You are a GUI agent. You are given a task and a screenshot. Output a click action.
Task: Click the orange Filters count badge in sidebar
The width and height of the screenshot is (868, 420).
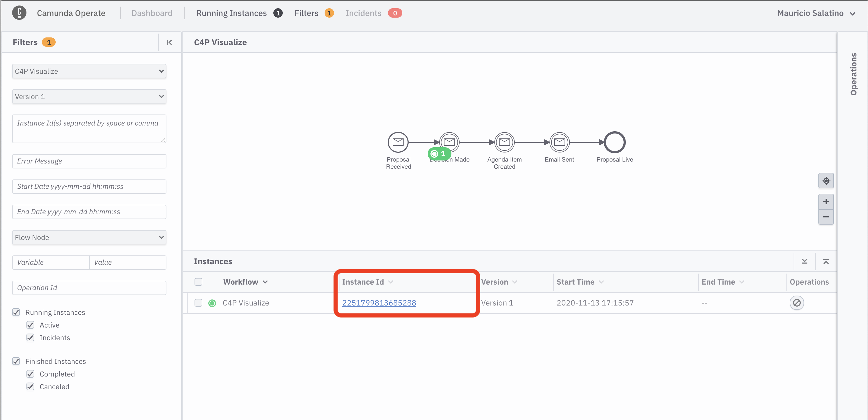point(48,42)
